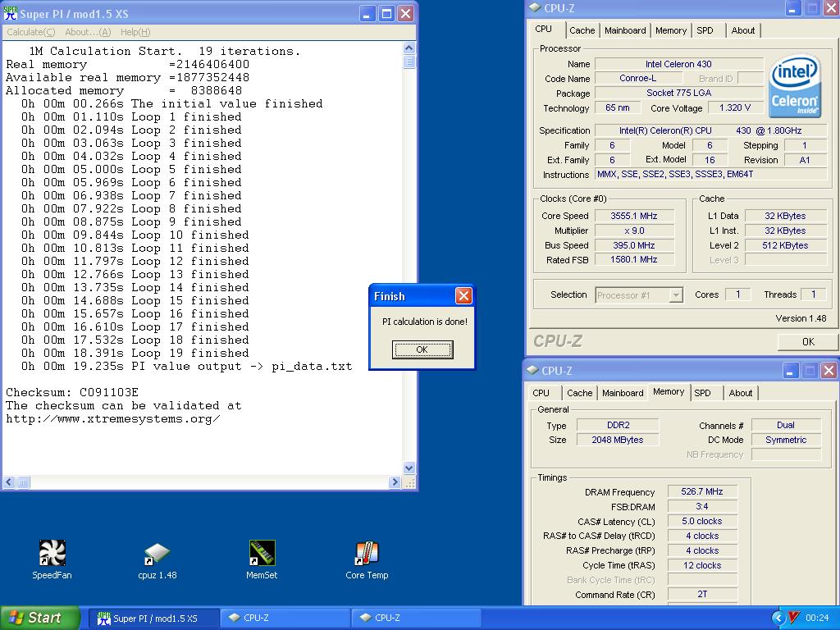840x630 pixels.
Task: Confirm PI calculation done with OK
Action: [422, 349]
